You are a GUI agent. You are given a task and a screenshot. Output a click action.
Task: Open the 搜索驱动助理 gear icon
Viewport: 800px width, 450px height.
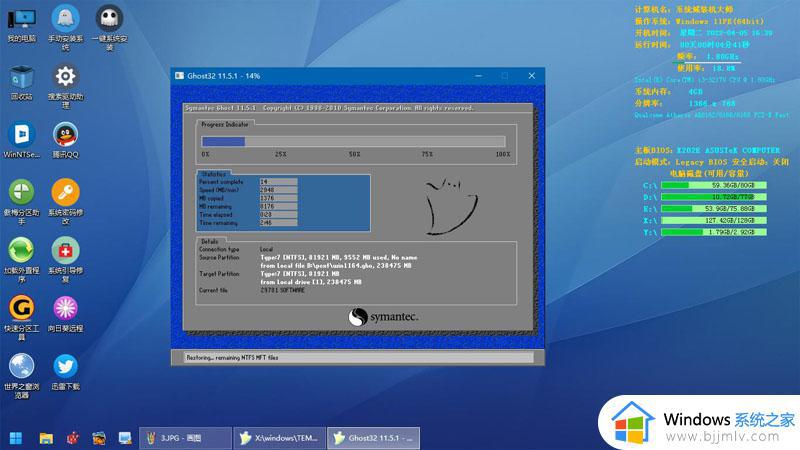coord(65,86)
